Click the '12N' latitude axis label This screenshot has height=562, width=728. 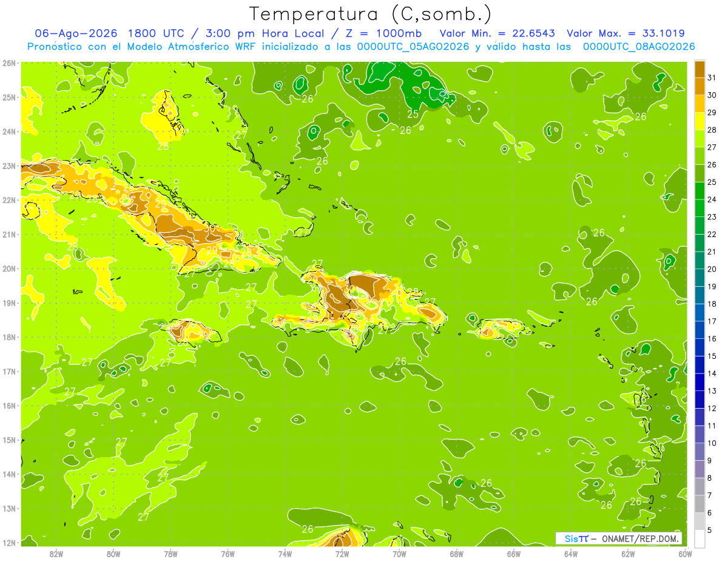[9, 543]
